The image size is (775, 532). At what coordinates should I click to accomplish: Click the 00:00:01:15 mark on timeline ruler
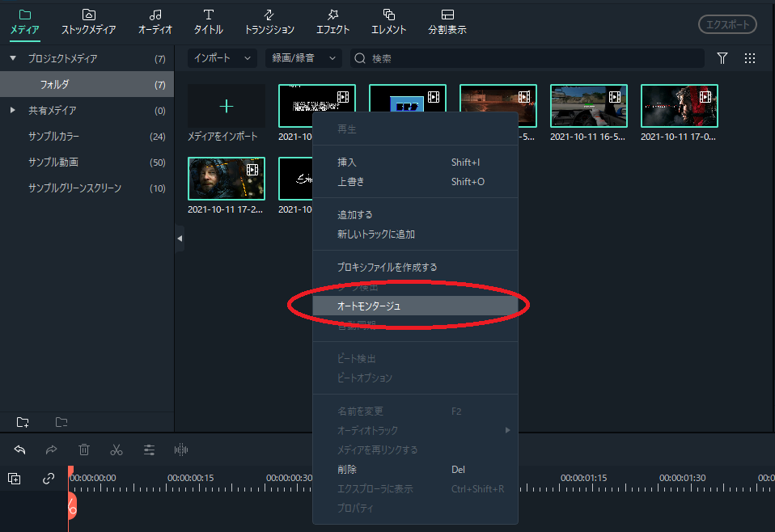pos(583,478)
